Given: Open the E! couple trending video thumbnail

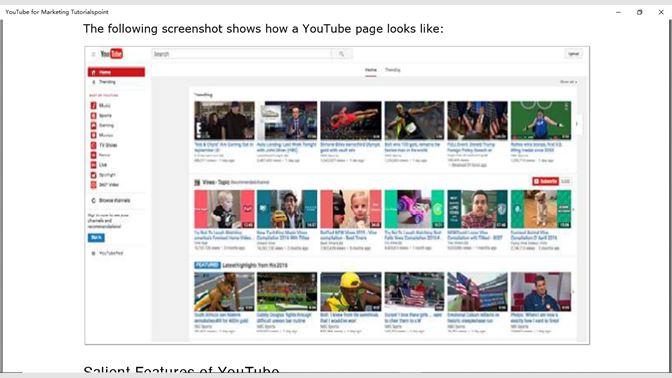Looking at the screenshot, I should pos(224,120).
